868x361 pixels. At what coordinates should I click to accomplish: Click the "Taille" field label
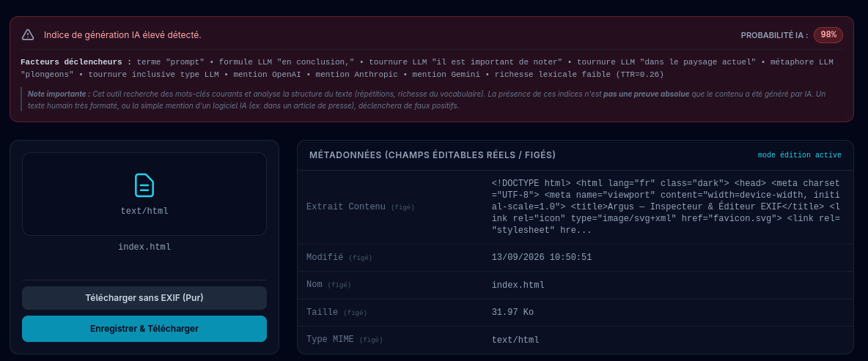click(x=322, y=312)
